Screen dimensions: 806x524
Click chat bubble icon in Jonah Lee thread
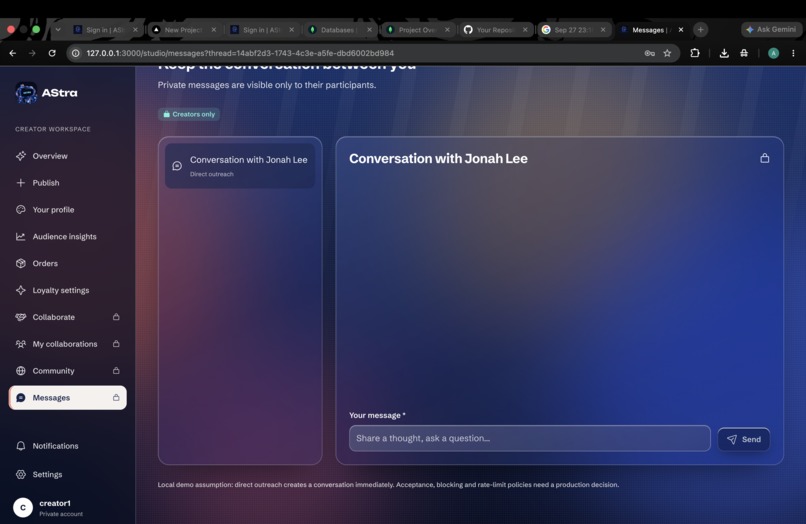pyautogui.click(x=177, y=166)
